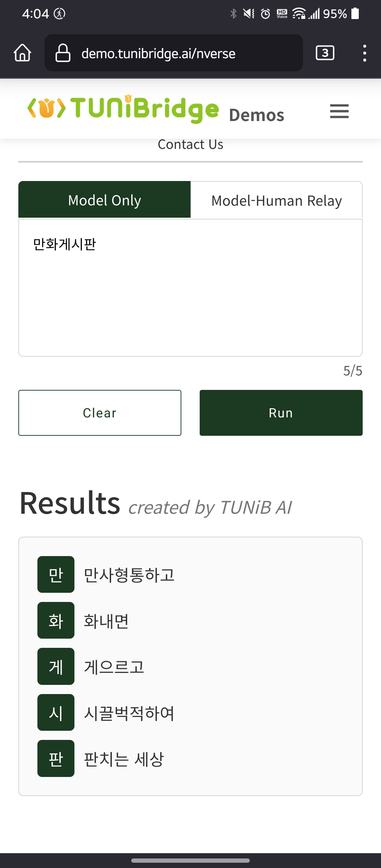Tap the URL demo.tunibridge.ai/nverse
381x868 pixels.
point(158,54)
